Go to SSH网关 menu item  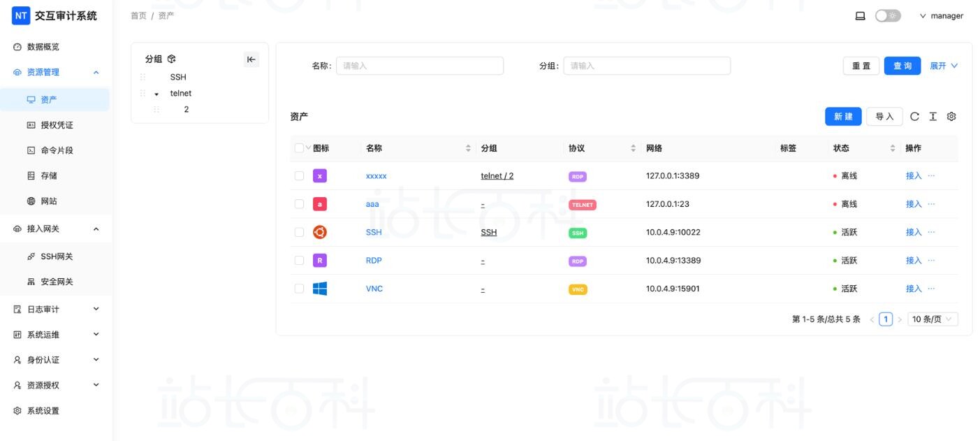pyautogui.click(x=57, y=256)
